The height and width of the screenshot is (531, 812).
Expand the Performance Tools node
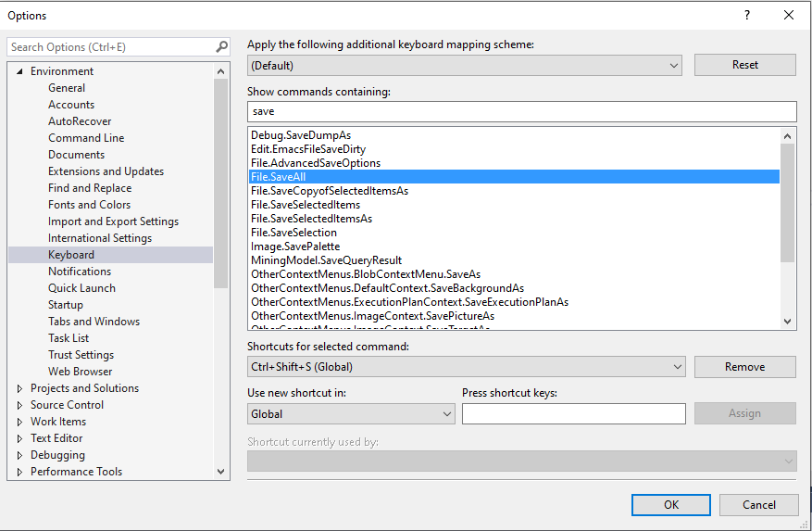(19, 472)
